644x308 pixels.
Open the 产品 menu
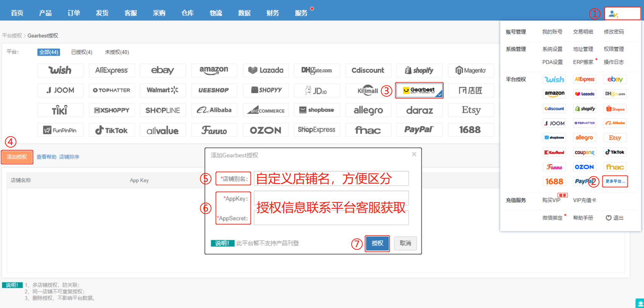point(45,13)
